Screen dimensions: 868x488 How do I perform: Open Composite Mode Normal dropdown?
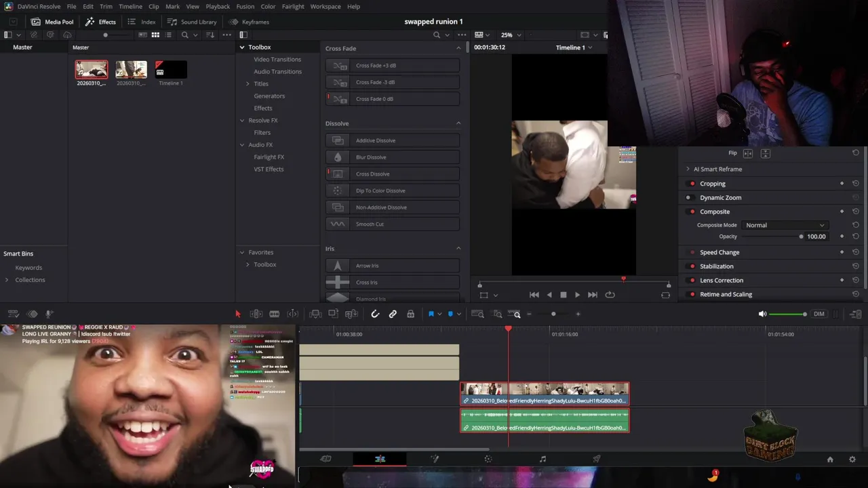point(785,225)
